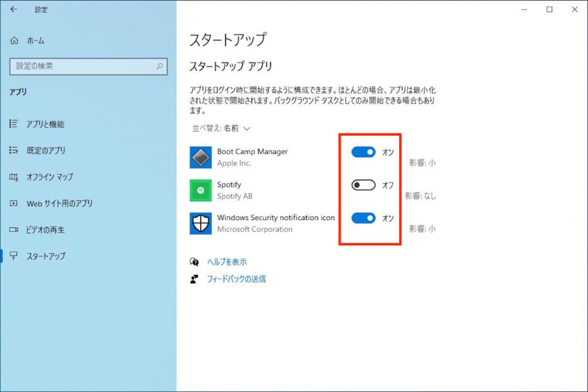Click the ビデオの再生 camera icon
The width and height of the screenshot is (588, 392).
pos(14,229)
